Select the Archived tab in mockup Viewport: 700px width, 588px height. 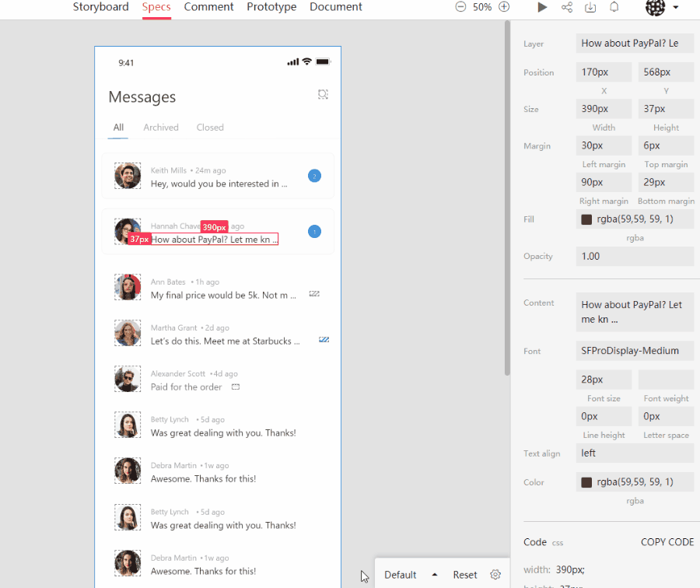161,128
